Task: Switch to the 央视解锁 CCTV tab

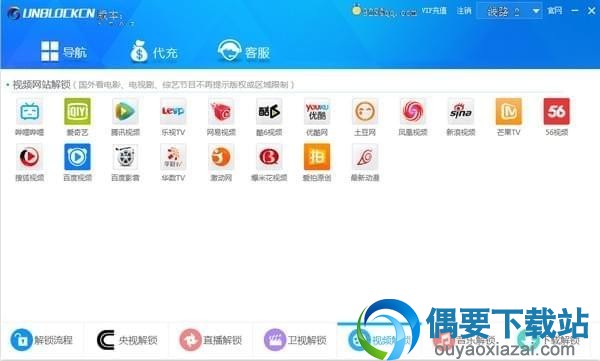Action: tap(127, 340)
